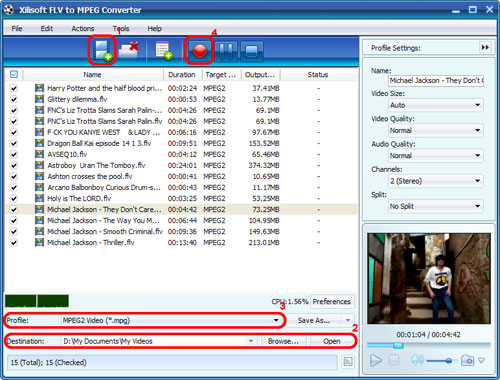Open the Help menu
500x380 pixels.
[154, 29]
